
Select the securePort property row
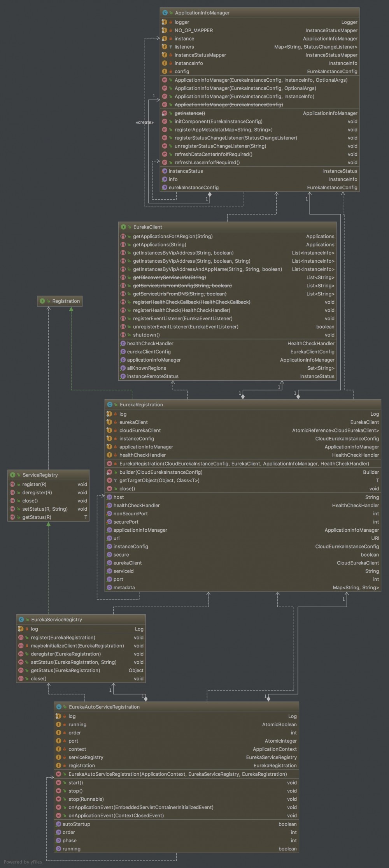126,522
